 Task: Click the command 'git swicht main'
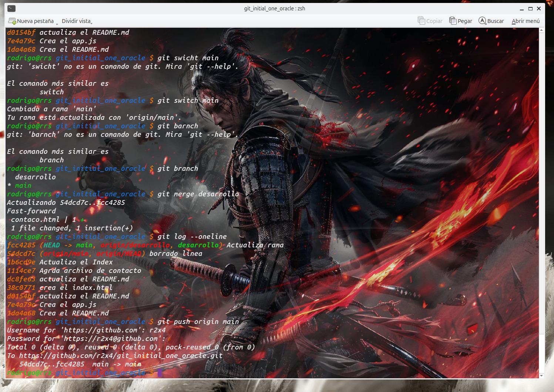click(188, 58)
